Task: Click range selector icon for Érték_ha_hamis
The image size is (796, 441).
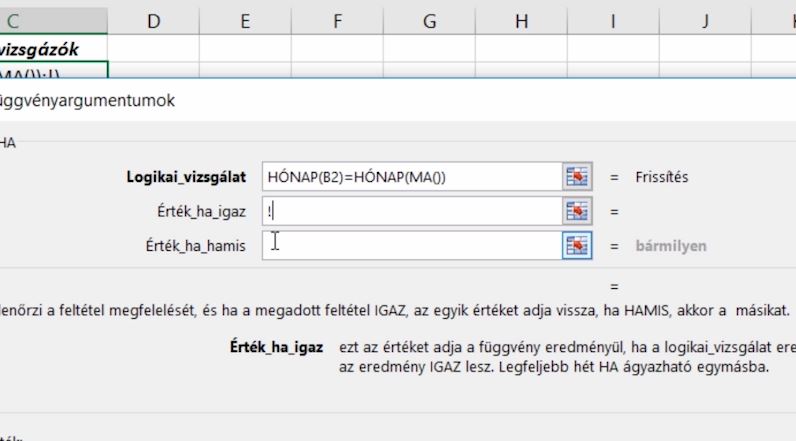Action: (577, 246)
